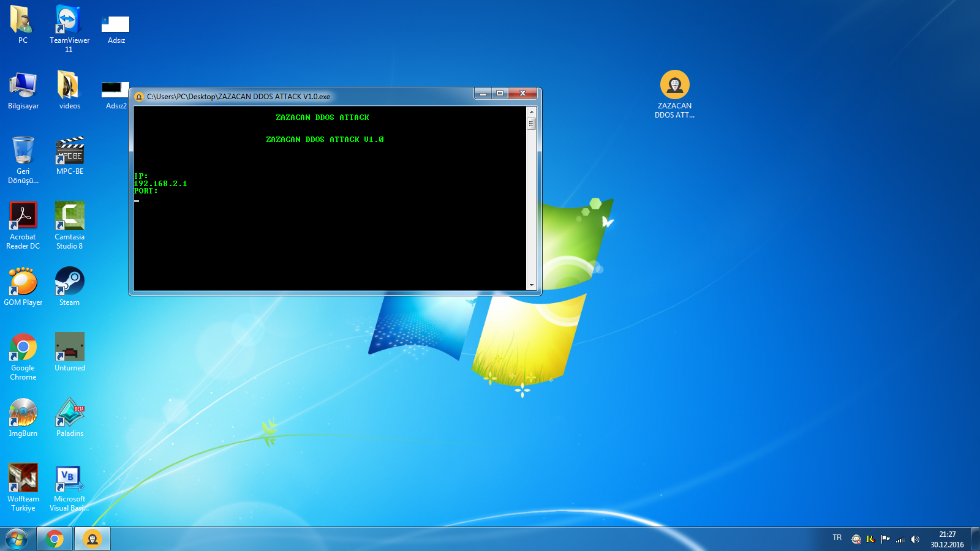The width and height of the screenshot is (980, 551).
Task: Click the console scrollbar thumb
Action: 531,124
